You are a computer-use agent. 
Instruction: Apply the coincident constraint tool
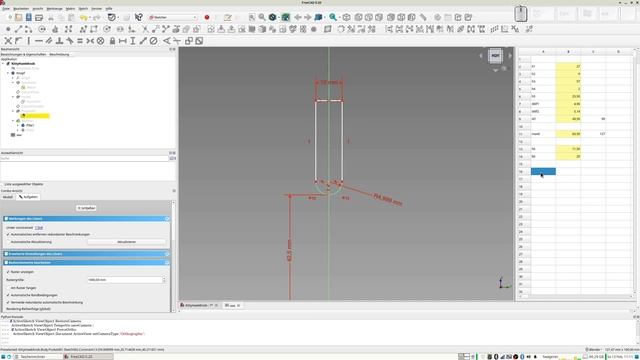8,41
